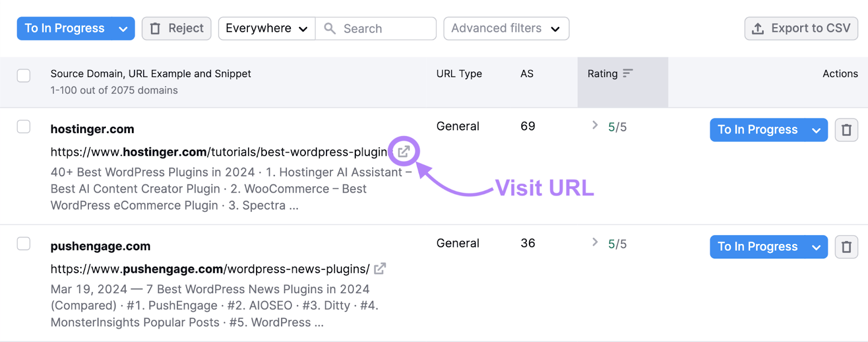The height and width of the screenshot is (342, 868).
Task: Expand the Advanced filters dropdown
Action: (506, 28)
